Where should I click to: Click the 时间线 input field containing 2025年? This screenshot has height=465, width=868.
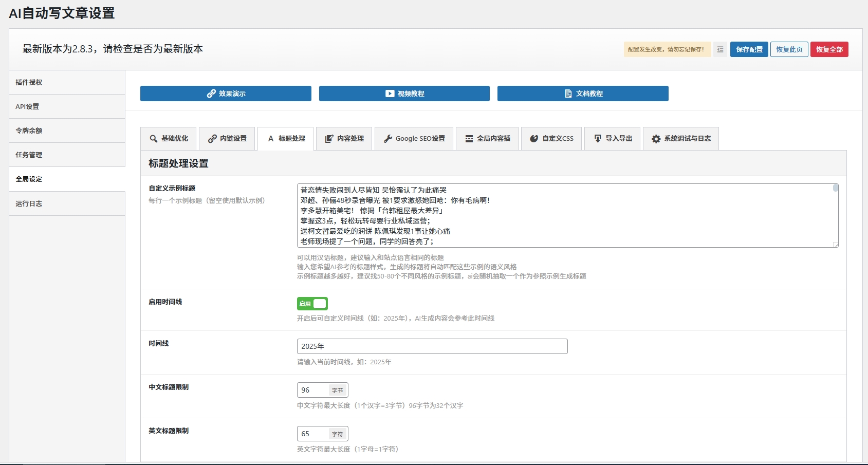point(432,346)
